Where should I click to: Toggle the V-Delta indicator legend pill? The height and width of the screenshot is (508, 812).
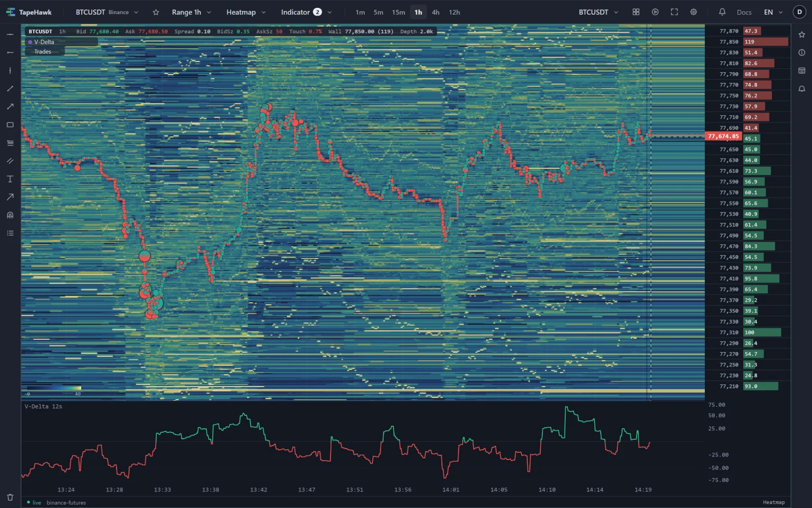tap(61, 42)
